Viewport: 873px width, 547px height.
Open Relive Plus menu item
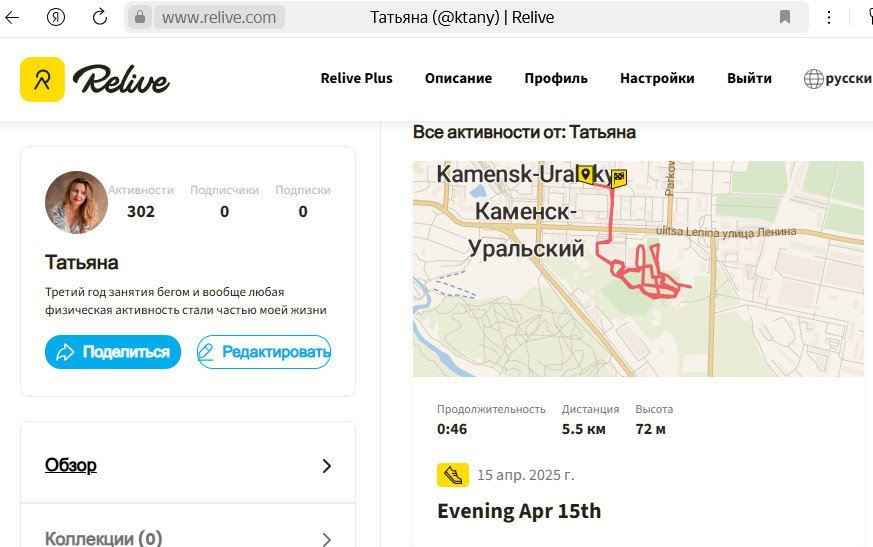[356, 79]
